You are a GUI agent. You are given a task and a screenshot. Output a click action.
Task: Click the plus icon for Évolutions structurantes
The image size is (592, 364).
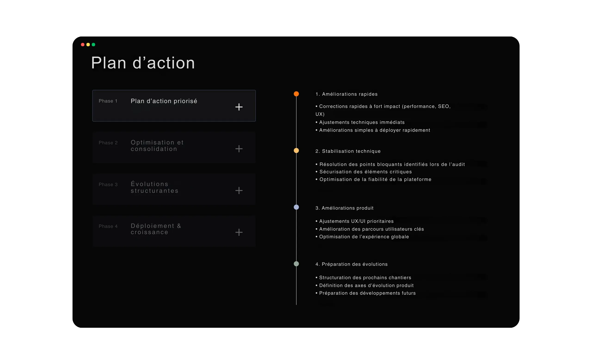[x=239, y=191]
